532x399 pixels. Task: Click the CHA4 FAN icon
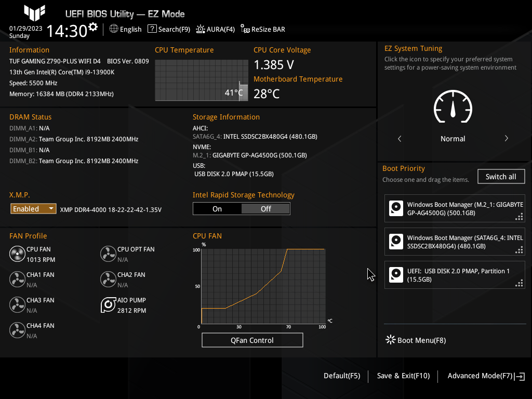[17, 330]
